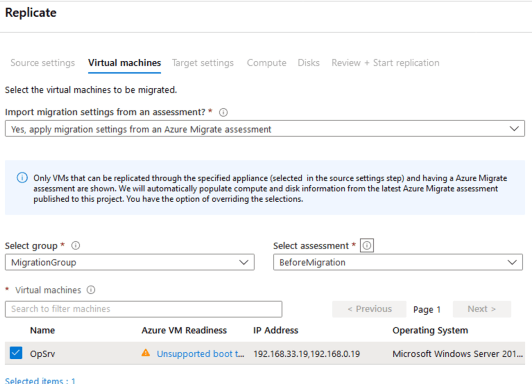Click the blue info icon in notice banner
The image size is (532, 384).
(x=22, y=178)
